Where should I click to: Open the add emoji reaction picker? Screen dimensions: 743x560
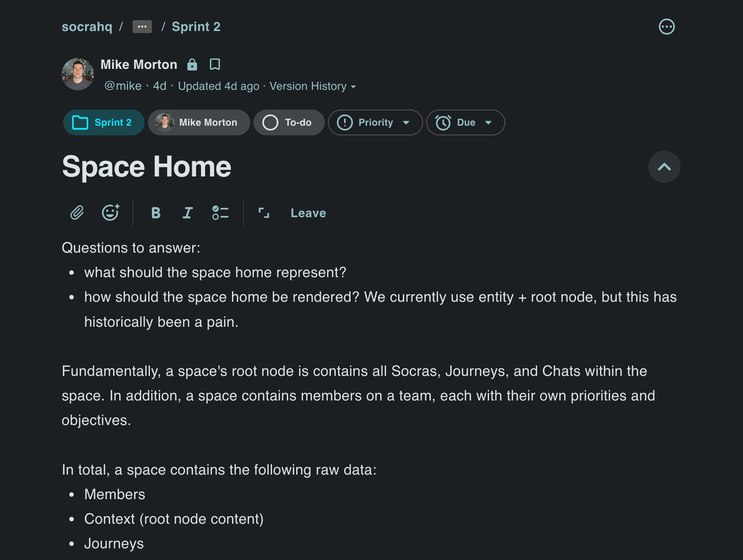pyautogui.click(x=110, y=213)
